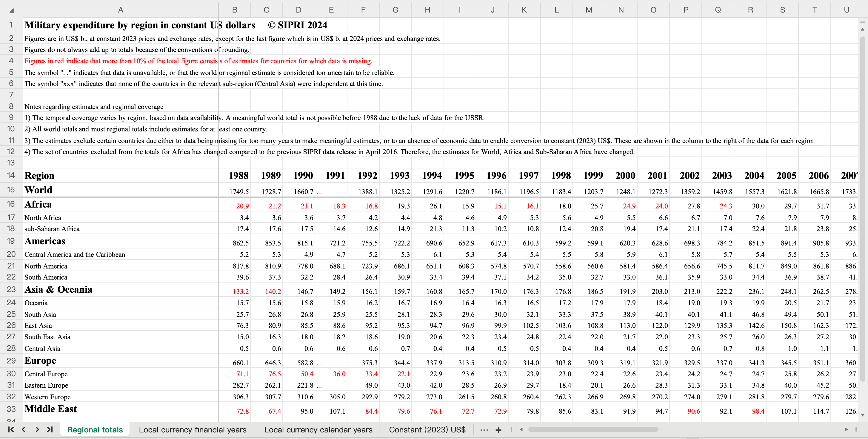The image size is (868, 439).
Task: Add a new sheet with plus icon
Action: click(x=498, y=429)
